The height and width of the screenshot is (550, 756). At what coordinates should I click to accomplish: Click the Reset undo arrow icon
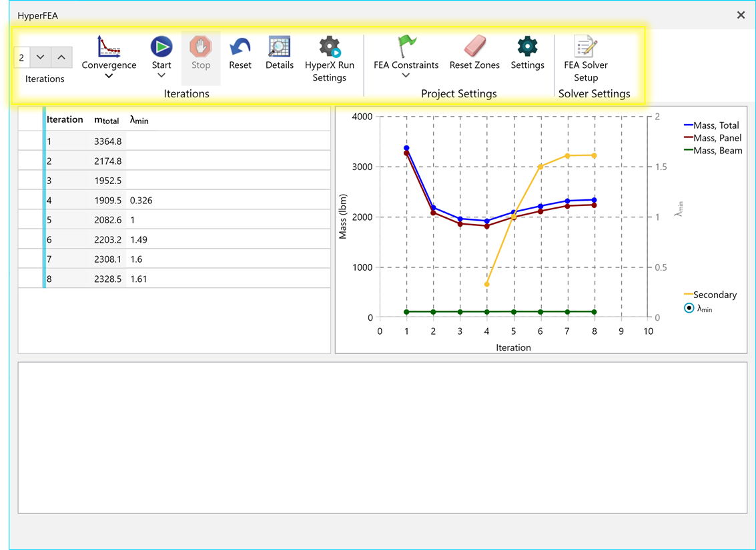pyautogui.click(x=240, y=47)
